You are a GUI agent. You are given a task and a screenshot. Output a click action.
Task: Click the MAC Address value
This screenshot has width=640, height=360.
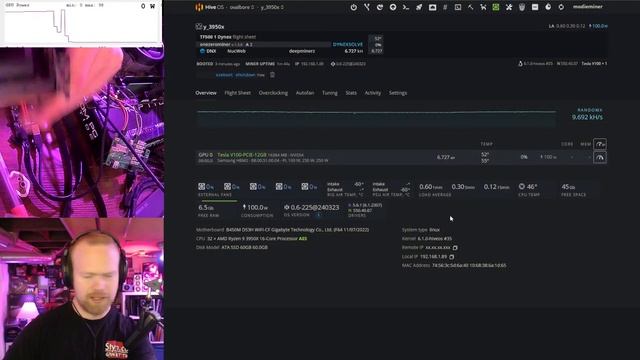pyautogui.click(x=469, y=266)
